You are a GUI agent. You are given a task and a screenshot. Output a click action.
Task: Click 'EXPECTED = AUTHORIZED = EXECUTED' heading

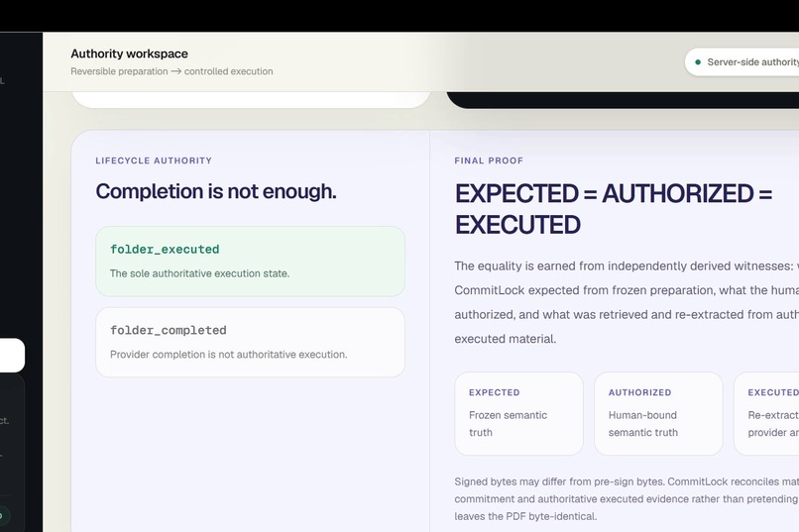[x=614, y=209]
